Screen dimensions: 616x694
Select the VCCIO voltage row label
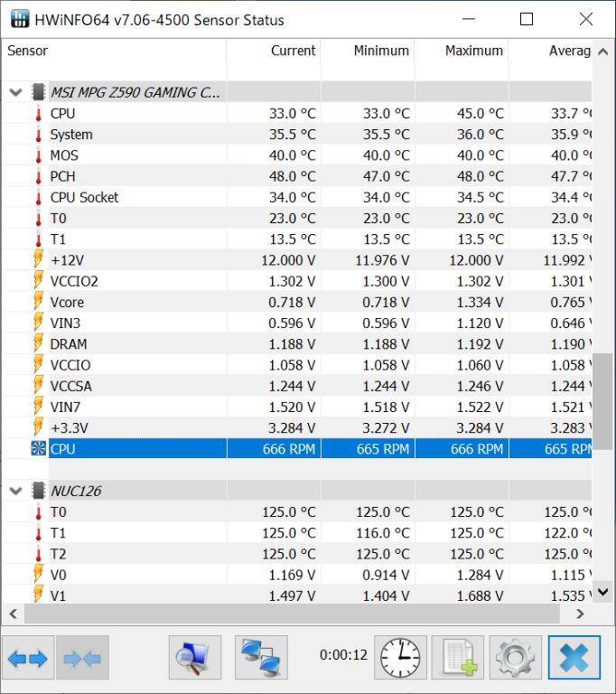70,365
